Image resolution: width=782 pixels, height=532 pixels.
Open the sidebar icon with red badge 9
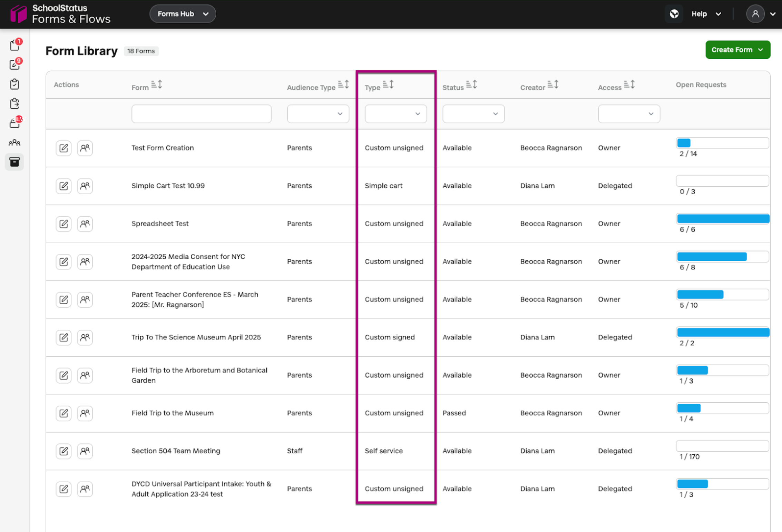coord(15,65)
